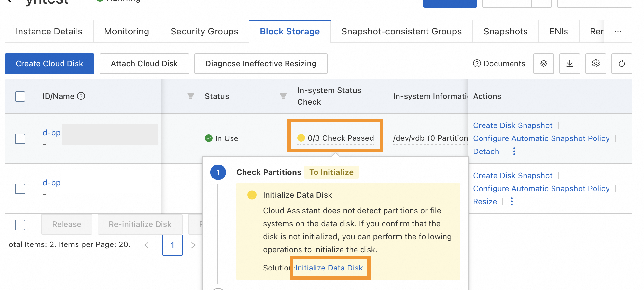The height and width of the screenshot is (290, 644).
Task: Click Diagnose Ineffective Resizing button
Action: tap(261, 64)
